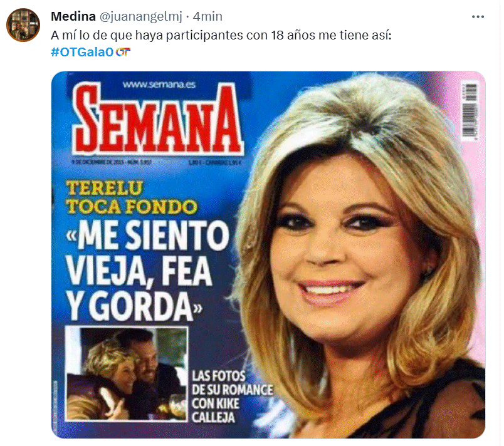Click the barcode on the magazine cover
Image resolution: width=504 pixels, height=446 pixels.
point(470,111)
